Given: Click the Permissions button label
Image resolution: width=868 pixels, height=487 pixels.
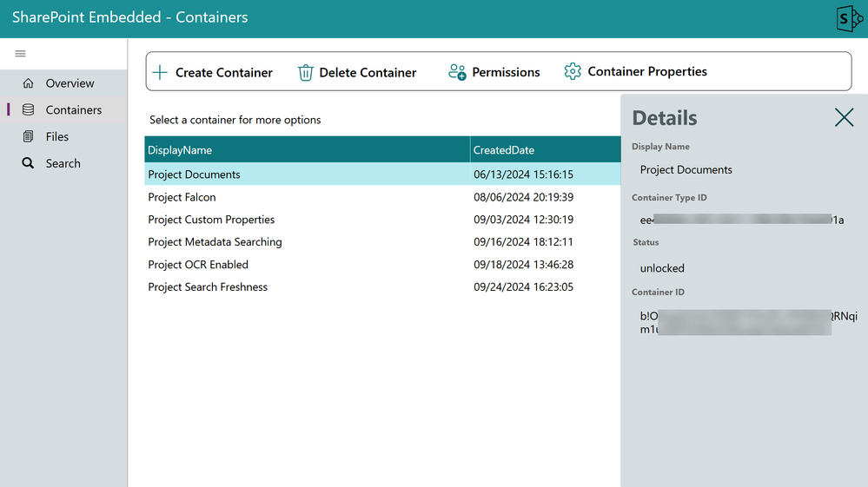Looking at the screenshot, I should point(506,72).
